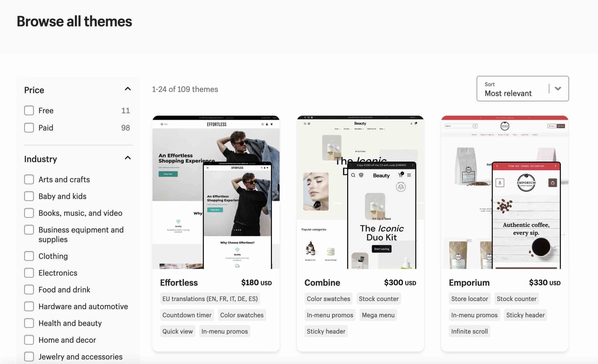The width and height of the screenshot is (598, 364).
Task: Click the Infinite scroll tag on Emporium
Action: coord(469,331)
